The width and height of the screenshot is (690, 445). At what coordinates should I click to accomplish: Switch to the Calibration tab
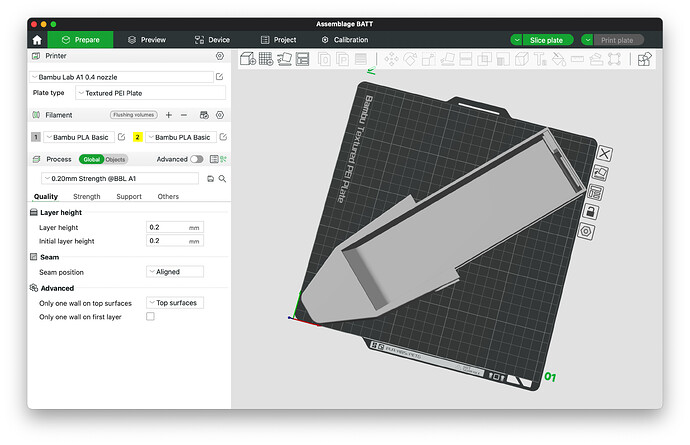coord(345,40)
